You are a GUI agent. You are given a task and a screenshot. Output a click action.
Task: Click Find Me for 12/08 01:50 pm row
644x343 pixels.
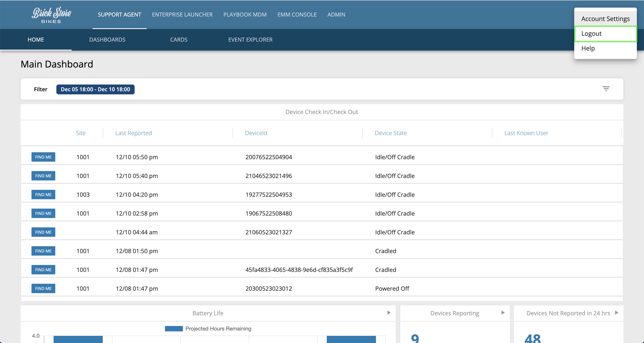click(x=43, y=251)
